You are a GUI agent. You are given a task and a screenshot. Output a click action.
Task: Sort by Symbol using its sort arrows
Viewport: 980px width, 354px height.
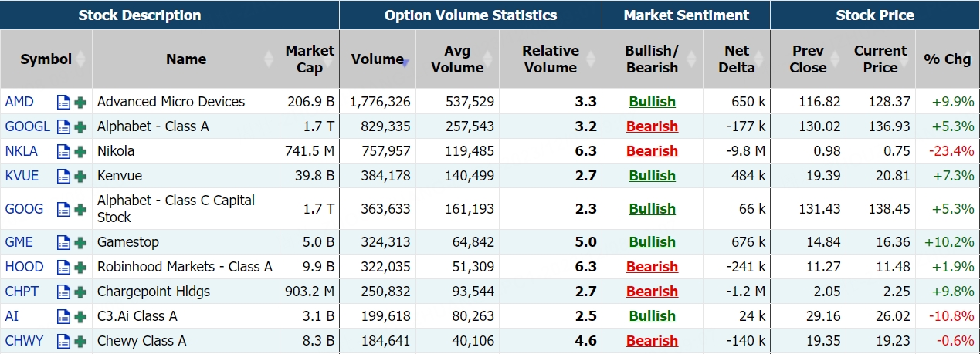pyautogui.click(x=80, y=59)
